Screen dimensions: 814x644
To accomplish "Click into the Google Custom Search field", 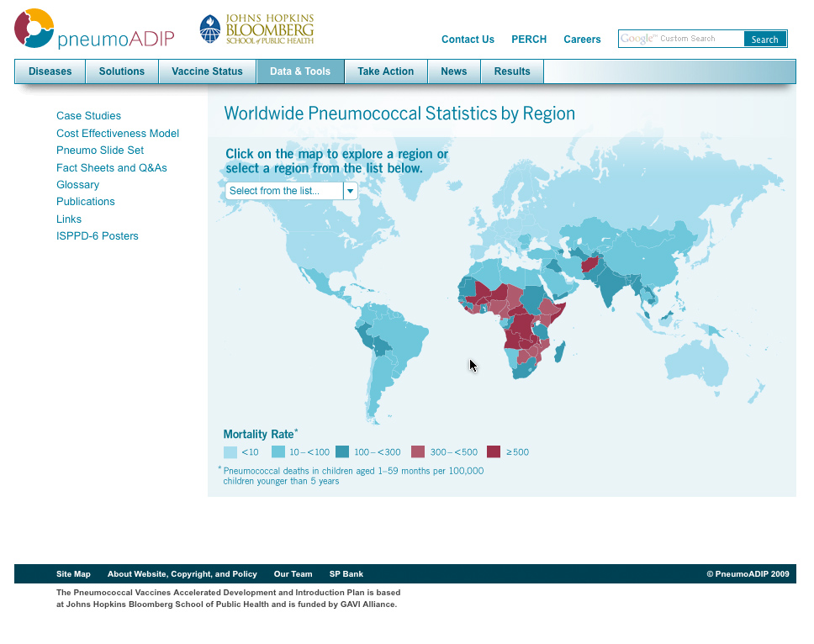I will point(681,39).
